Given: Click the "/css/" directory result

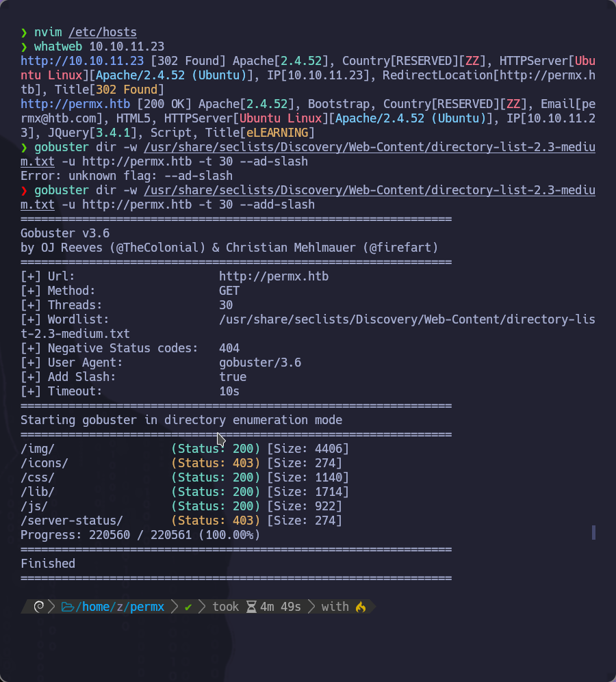Looking at the screenshot, I should pyautogui.click(x=38, y=477).
